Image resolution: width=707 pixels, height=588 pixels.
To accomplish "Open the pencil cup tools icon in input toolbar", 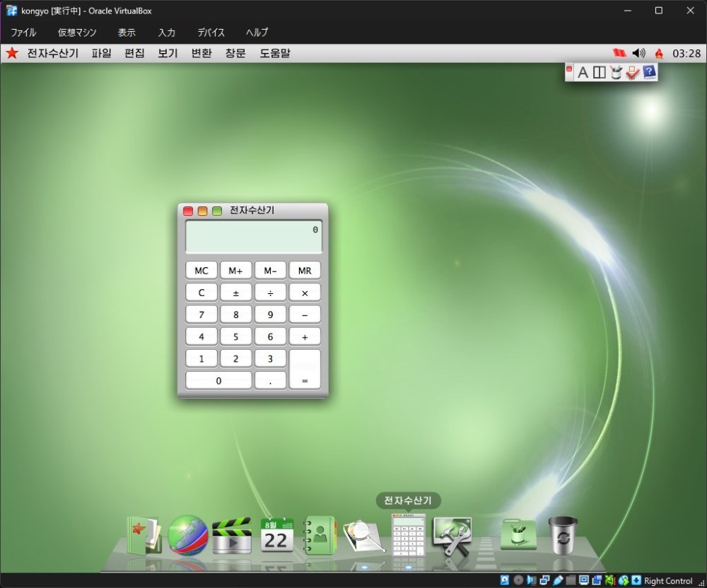I will pos(616,72).
